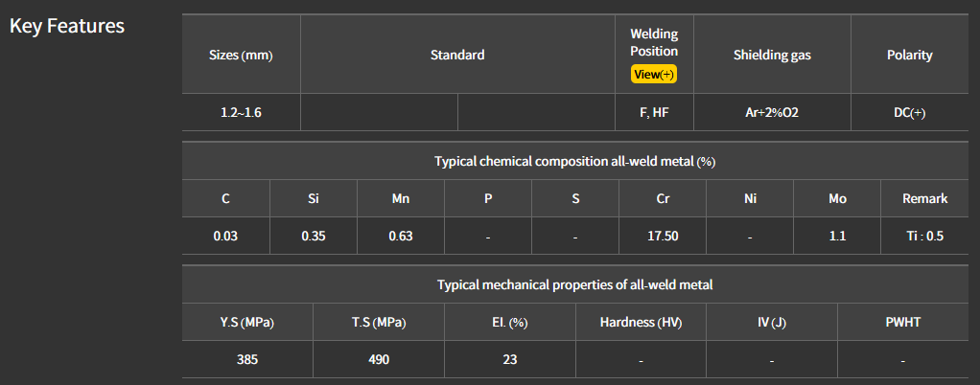The width and height of the screenshot is (980, 385).
Task: Click the Polarity column header
Action: coord(909,55)
